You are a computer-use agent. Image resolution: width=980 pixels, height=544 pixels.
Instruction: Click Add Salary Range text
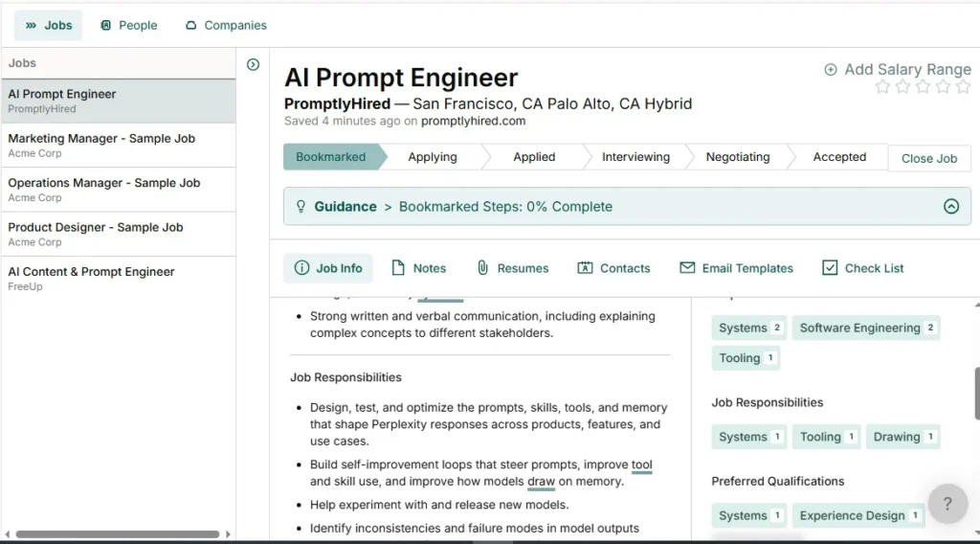pyautogui.click(x=907, y=69)
